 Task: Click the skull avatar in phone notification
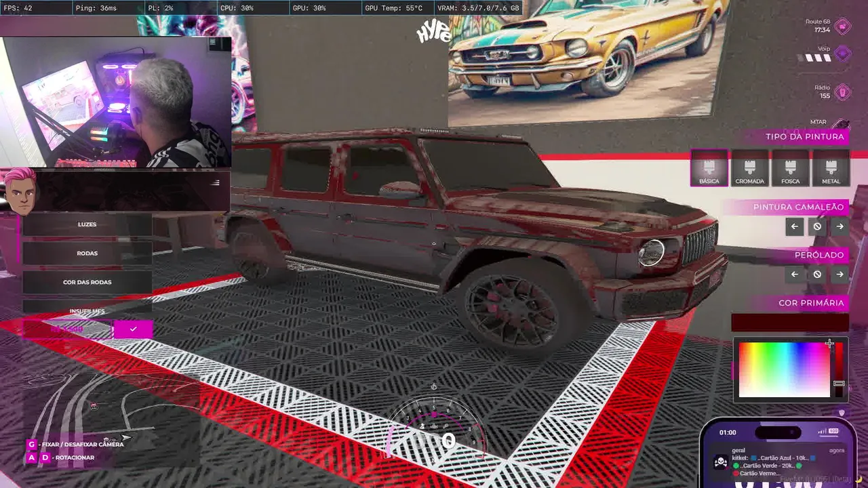pos(720,463)
